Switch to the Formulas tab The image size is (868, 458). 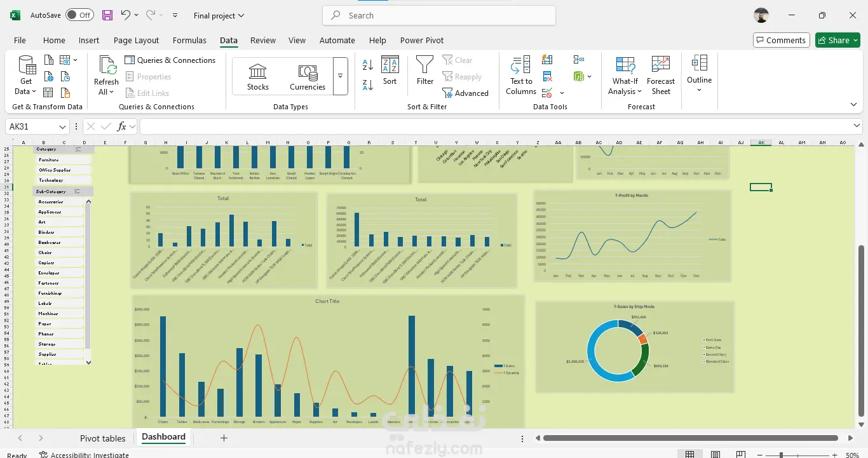tap(189, 40)
